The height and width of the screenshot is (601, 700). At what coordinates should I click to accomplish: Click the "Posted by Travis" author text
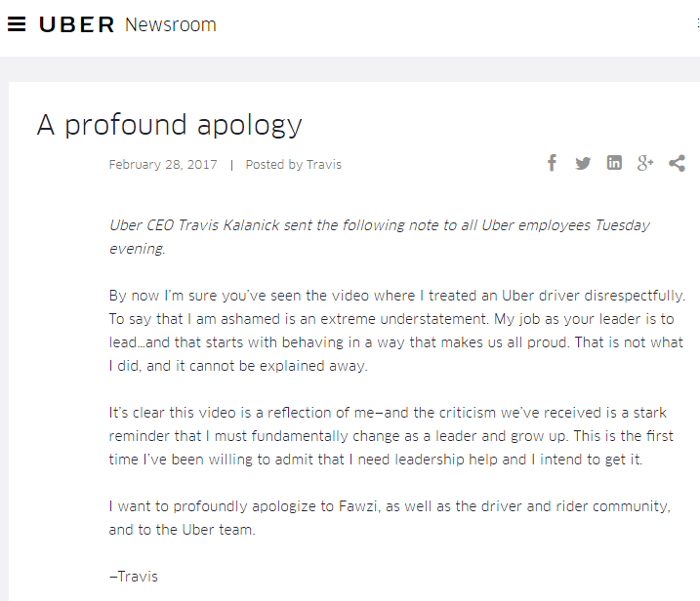[293, 165]
